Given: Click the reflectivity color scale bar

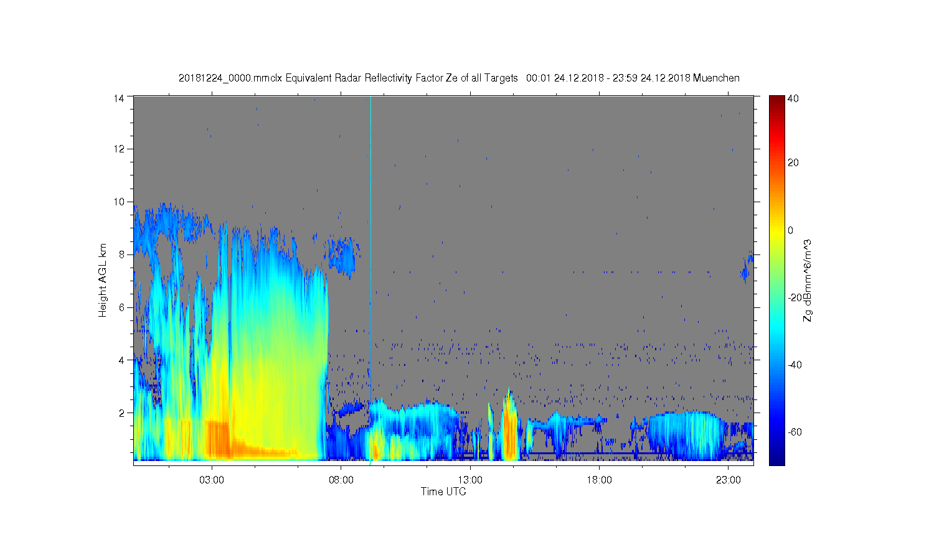Looking at the screenshot, I should coord(776,280).
